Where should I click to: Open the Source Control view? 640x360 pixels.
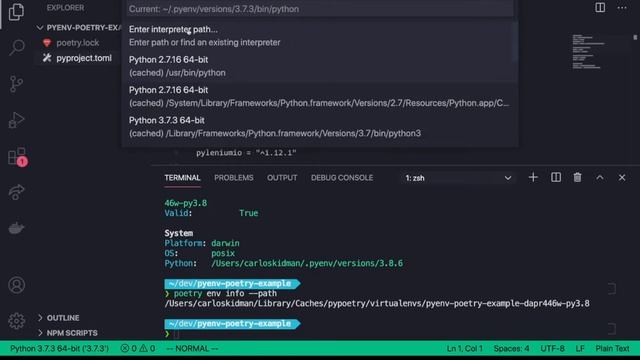pyautogui.click(x=16, y=84)
